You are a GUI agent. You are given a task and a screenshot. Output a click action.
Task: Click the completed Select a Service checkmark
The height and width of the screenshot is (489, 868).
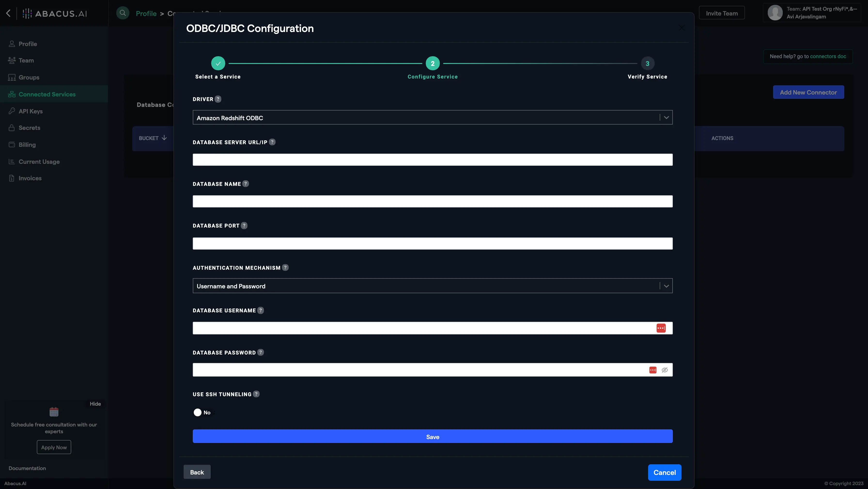(x=218, y=63)
